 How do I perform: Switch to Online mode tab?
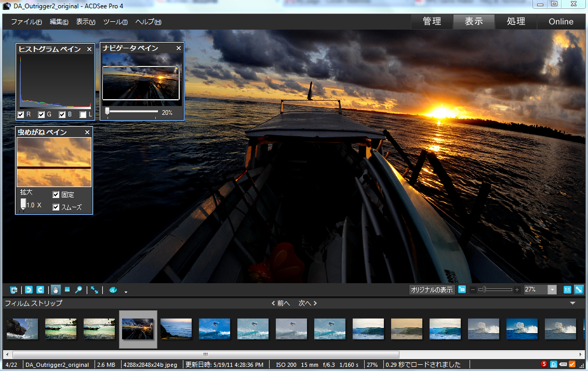[561, 21]
